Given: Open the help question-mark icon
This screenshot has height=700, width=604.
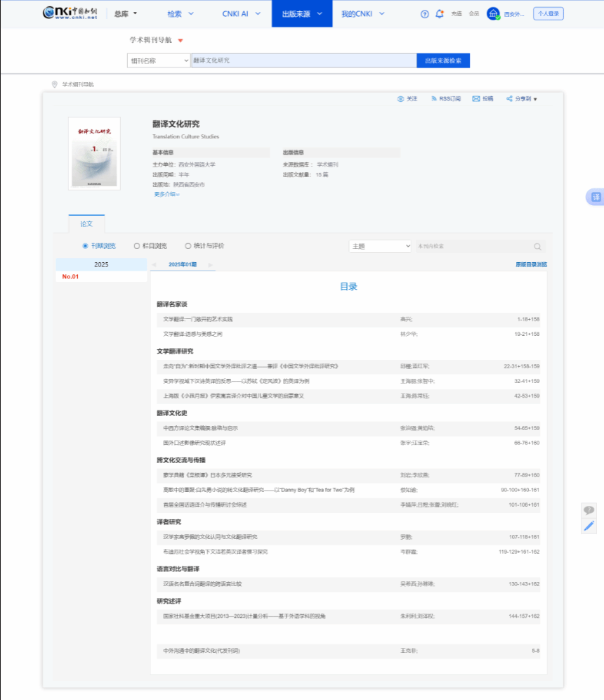Looking at the screenshot, I should [x=425, y=14].
